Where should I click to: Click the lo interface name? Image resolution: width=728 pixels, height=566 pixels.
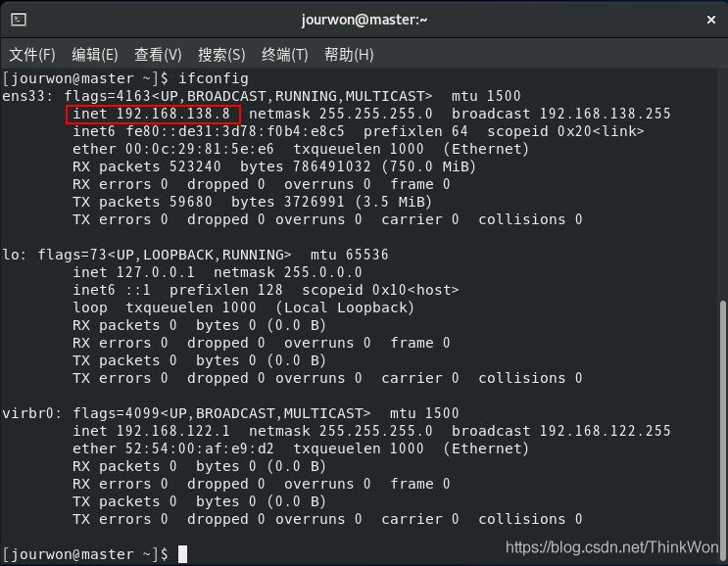click(x=14, y=255)
